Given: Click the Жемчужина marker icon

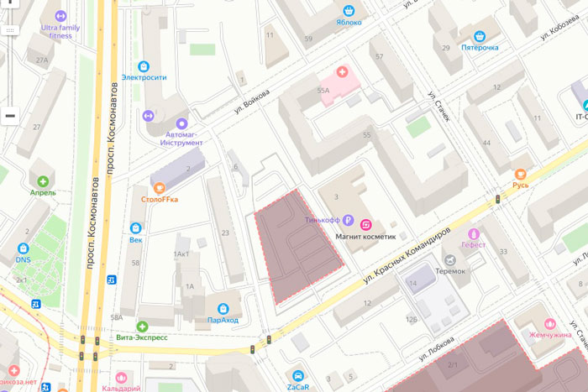Looking at the screenshot, I should click(x=549, y=323).
